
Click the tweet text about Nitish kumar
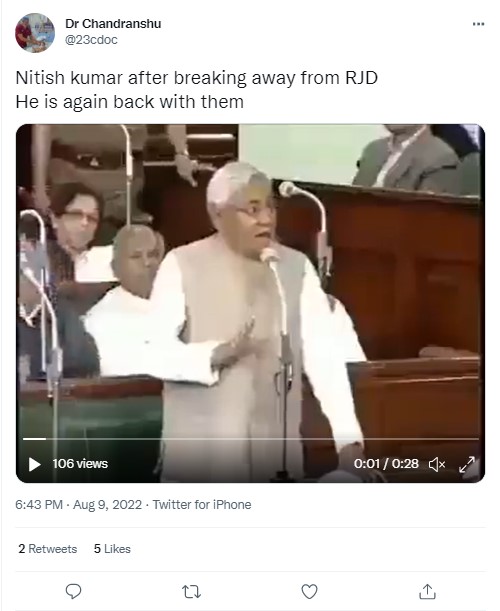(196, 90)
